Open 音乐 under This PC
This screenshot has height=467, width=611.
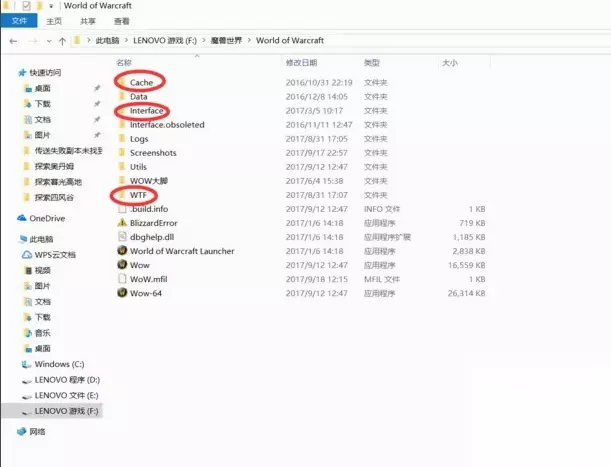tap(42, 333)
